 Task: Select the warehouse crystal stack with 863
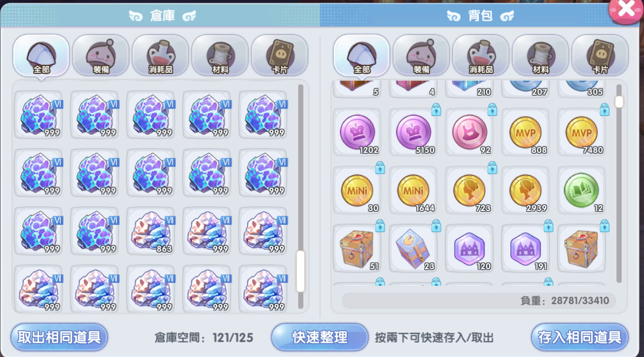pyautogui.click(x=151, y=231)
